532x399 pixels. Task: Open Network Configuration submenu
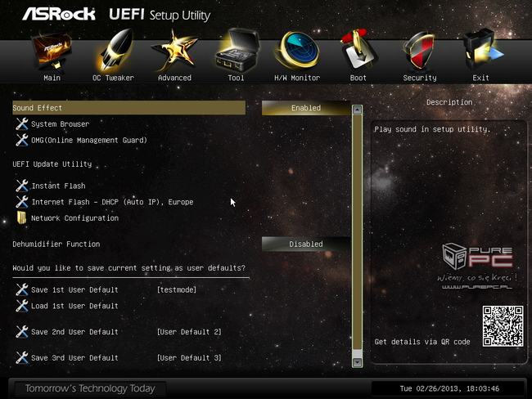click(x=75, y=218)
